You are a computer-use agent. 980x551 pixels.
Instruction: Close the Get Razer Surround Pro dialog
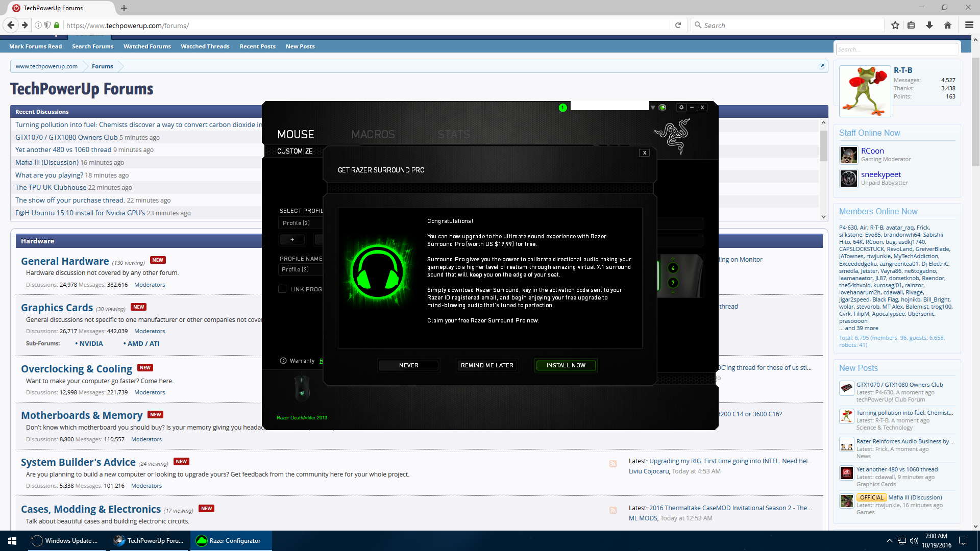[645, 153]
